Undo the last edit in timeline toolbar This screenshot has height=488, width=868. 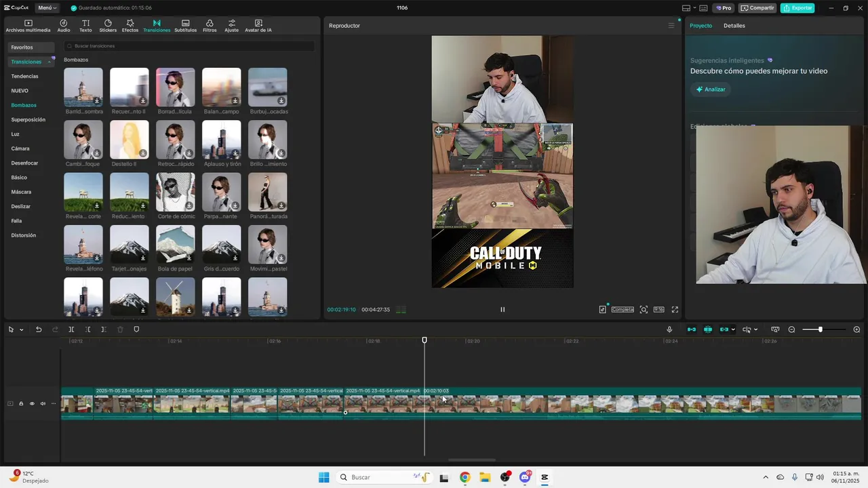pos(39,329)
